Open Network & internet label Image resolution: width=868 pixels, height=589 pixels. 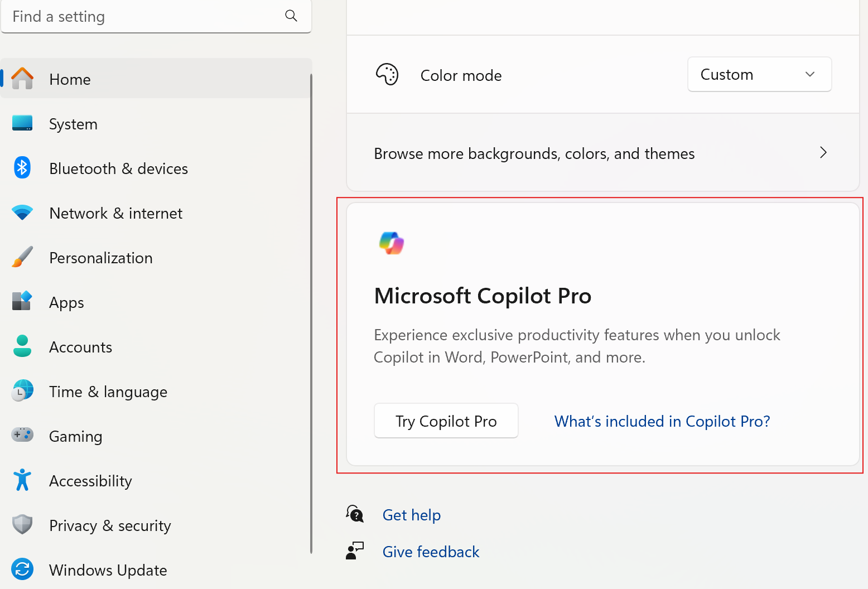tap(115, 213)
